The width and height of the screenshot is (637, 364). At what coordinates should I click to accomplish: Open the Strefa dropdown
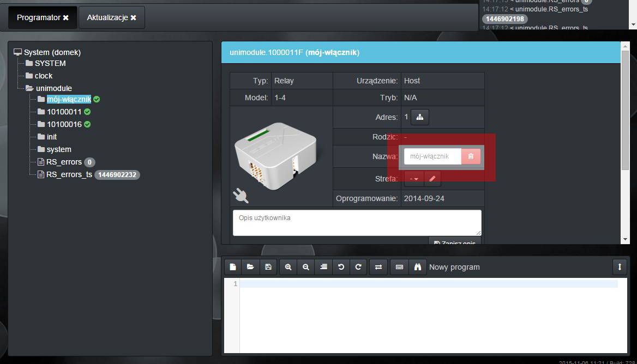pos(414,179)
